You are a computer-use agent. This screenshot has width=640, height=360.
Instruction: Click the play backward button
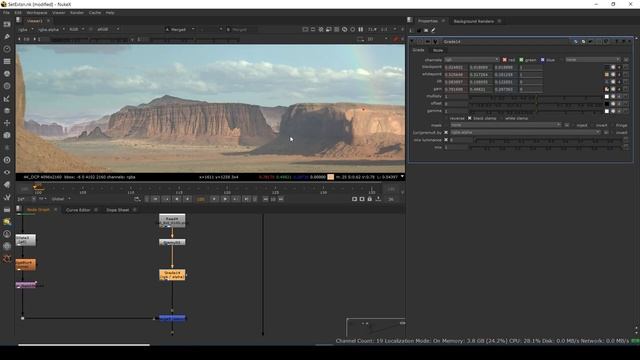coord(177,199)
